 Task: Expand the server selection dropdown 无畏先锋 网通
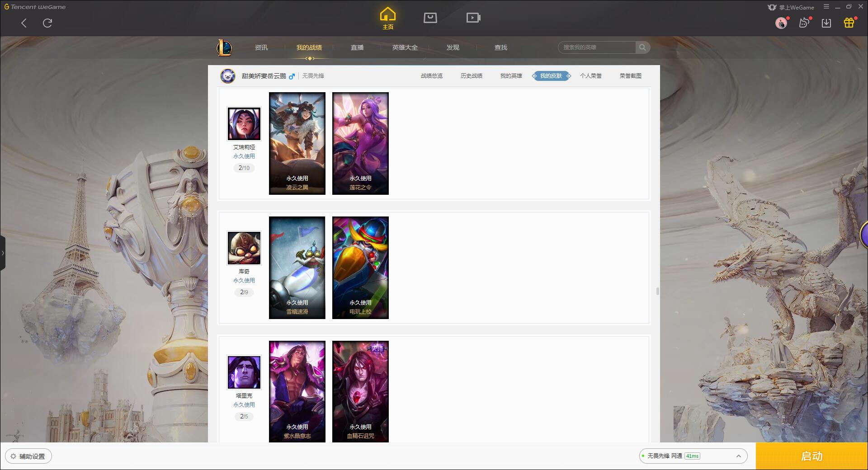pyautogui.click(x=693, y=456)
